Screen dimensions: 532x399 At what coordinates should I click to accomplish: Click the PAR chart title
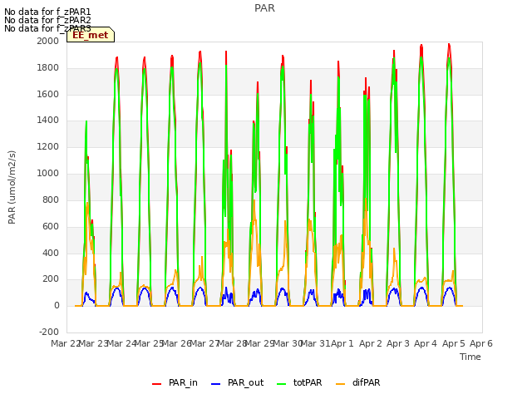(264, 8)
